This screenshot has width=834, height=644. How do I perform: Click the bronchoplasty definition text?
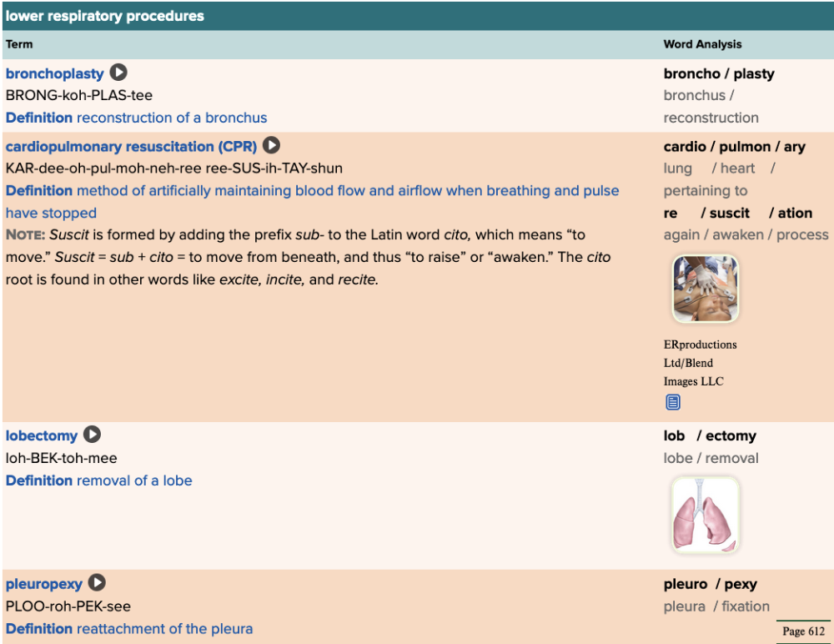[172, 118]
